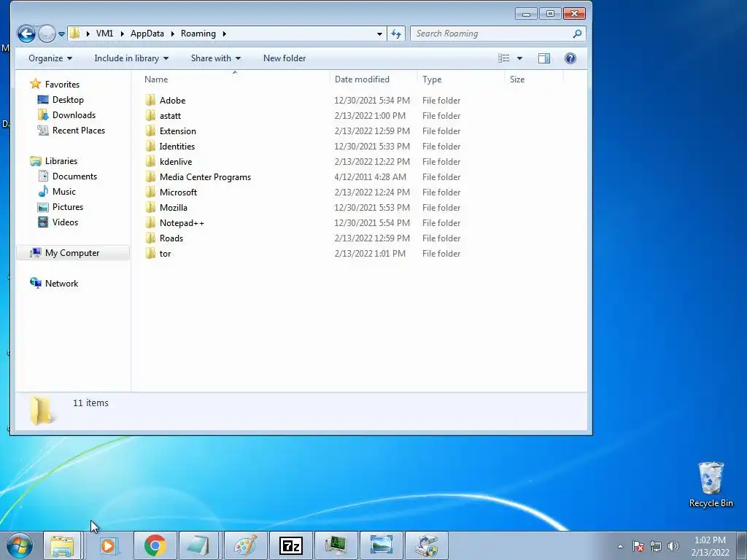Open the recent pages history arrow
Viewport: 747px width, 560px height.
click(61, 34)
